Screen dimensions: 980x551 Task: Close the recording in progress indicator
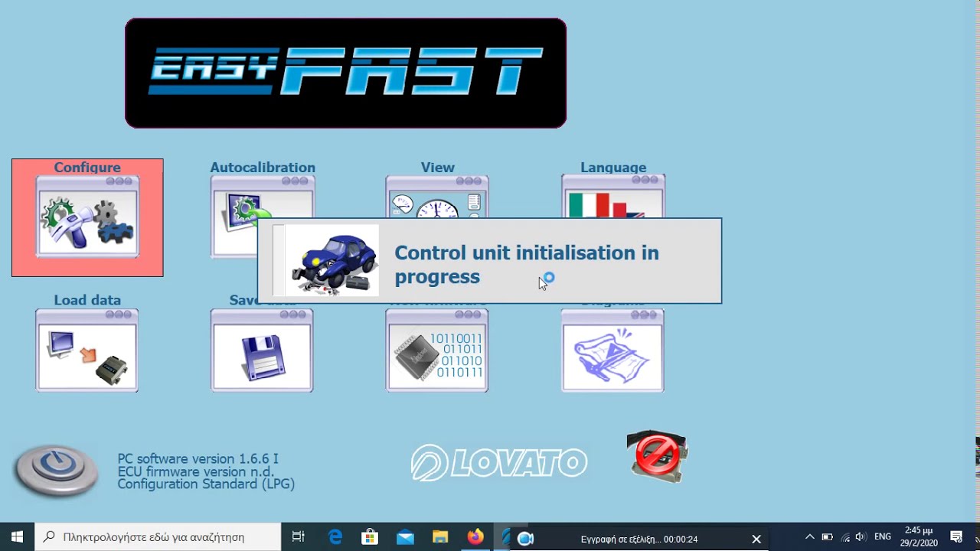point(756,539)
